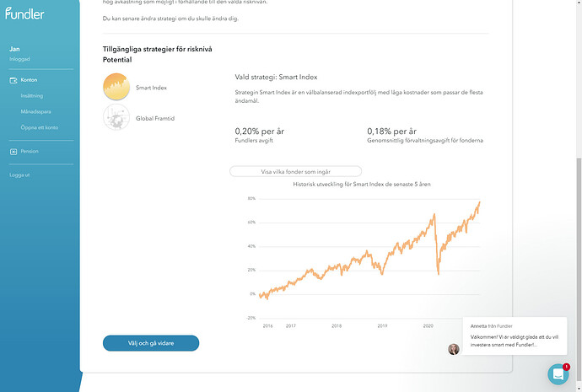This screenshot has height=392, width=582.
Task: Open Insättning in the sidebar
Action: 32,96
